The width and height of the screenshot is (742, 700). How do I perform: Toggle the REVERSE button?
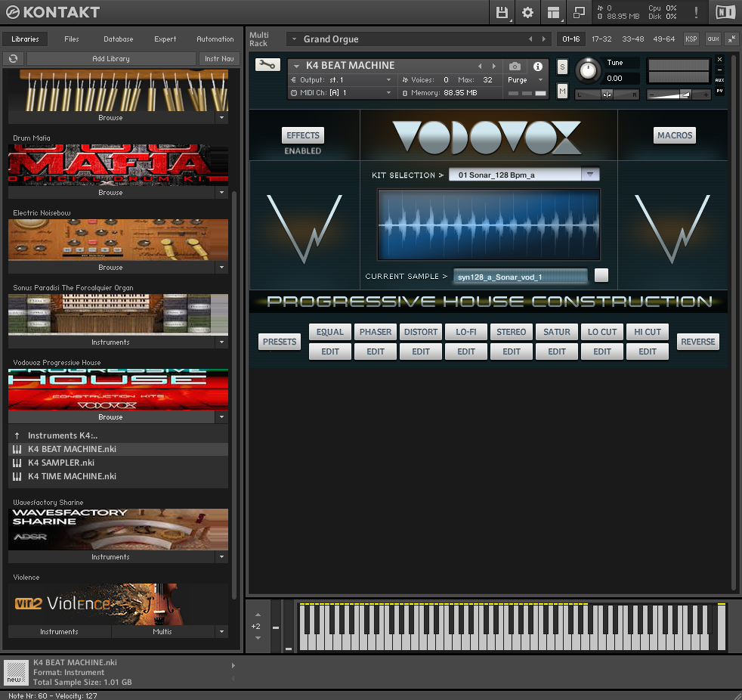click(698, 342)
